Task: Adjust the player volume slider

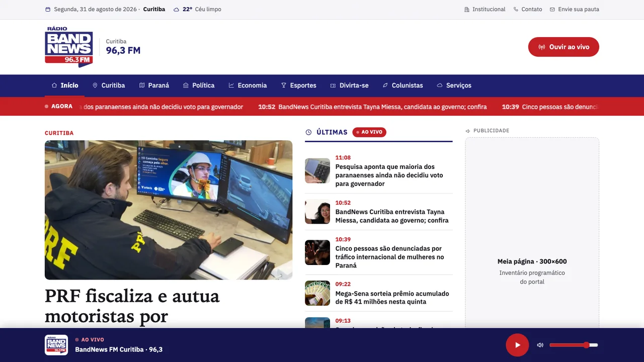Action: click(574, 345)
